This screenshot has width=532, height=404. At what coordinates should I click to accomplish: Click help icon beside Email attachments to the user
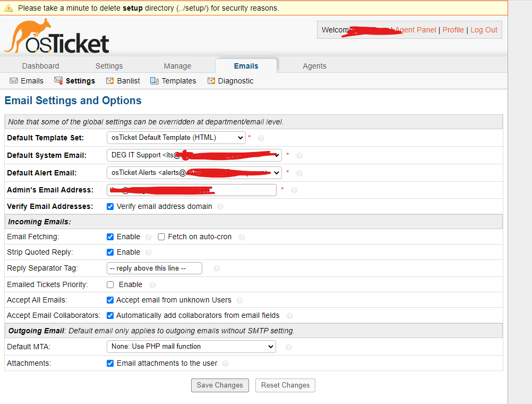tap(225, 364)
